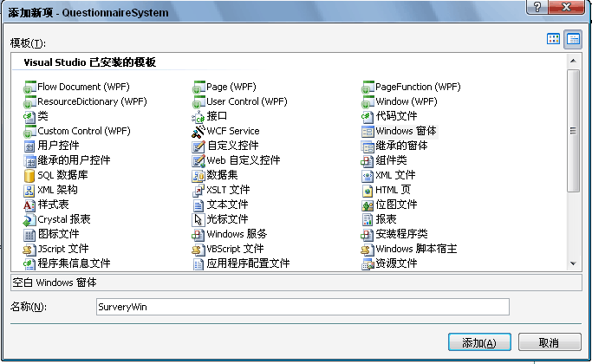Choose the 位图文件 bitmap template icon

[x=368, y=205]
